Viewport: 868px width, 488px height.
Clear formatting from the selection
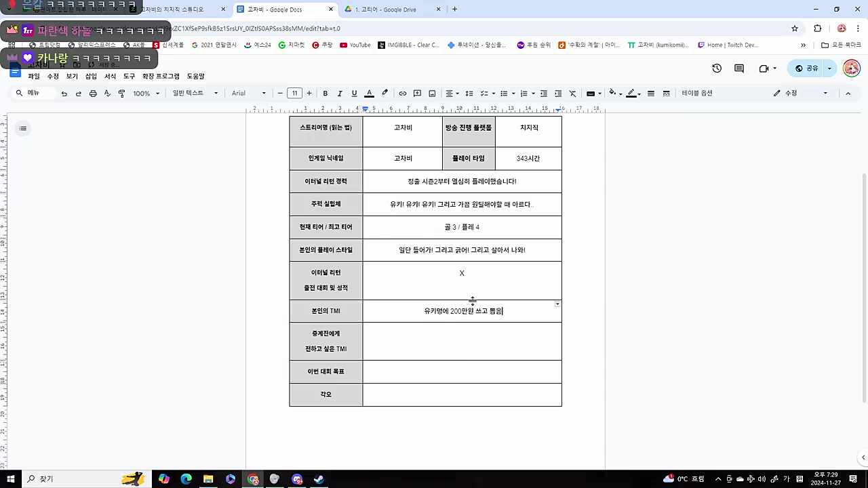[572, 94]
